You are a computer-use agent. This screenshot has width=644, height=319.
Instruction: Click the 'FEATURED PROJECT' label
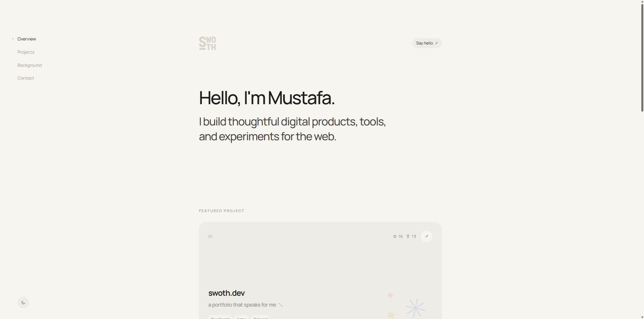point(222,211)
